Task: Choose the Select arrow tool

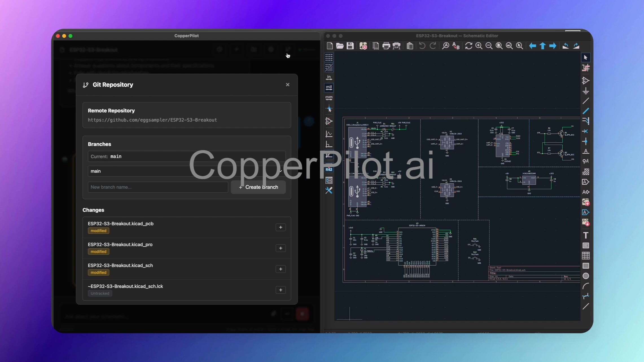Action: click(586, 58)
